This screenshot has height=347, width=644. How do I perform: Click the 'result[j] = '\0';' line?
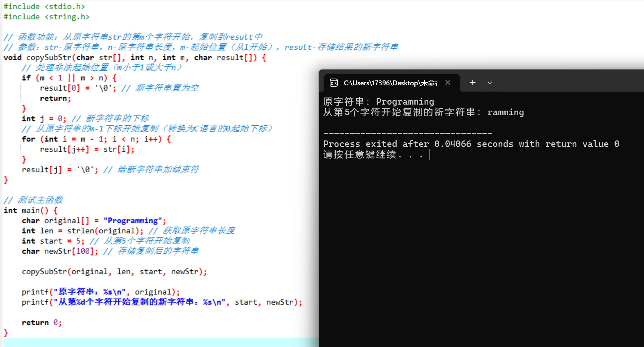(x=60, y=170)
